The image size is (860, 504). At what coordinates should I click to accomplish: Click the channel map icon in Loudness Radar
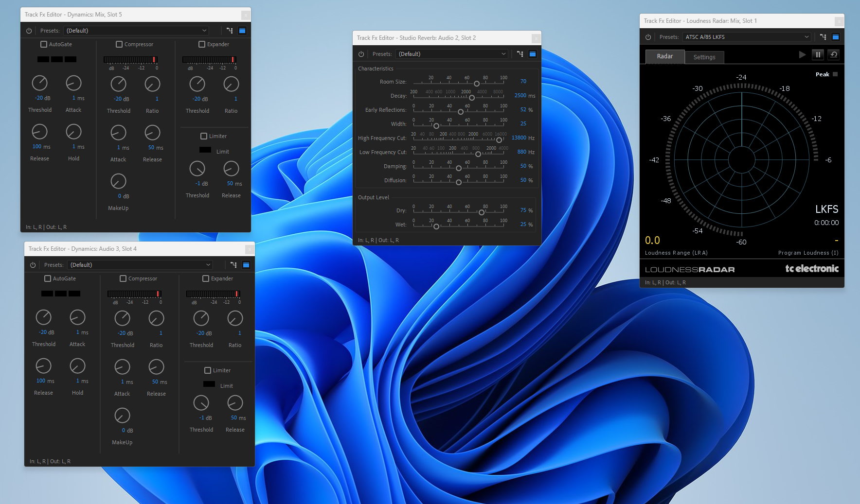[823, 36]
